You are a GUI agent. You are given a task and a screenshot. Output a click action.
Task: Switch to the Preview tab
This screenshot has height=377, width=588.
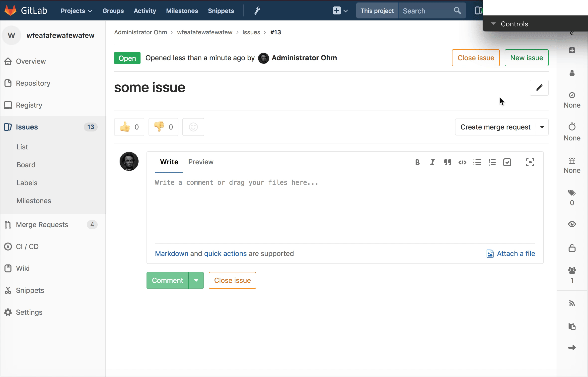(201, 162)
